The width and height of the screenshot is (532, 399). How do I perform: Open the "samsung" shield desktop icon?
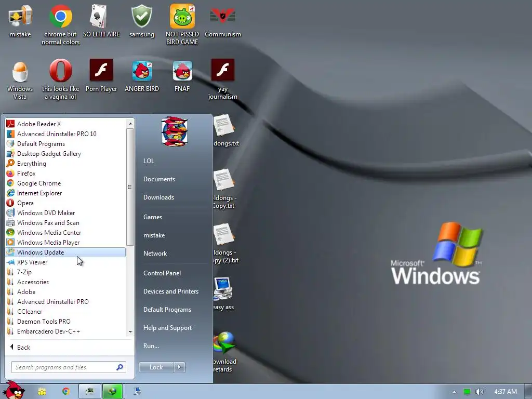pyautogui.click(x=142, y=21)
